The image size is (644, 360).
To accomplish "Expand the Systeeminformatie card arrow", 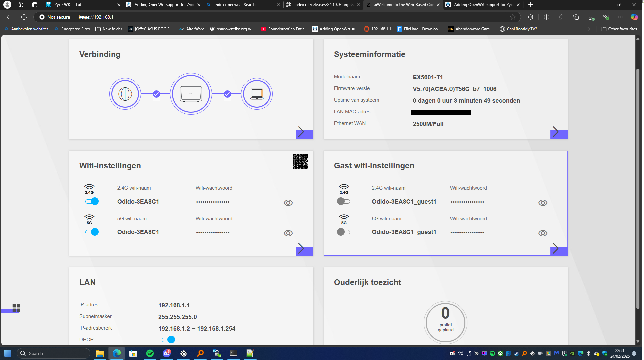I will pos(559,132).
